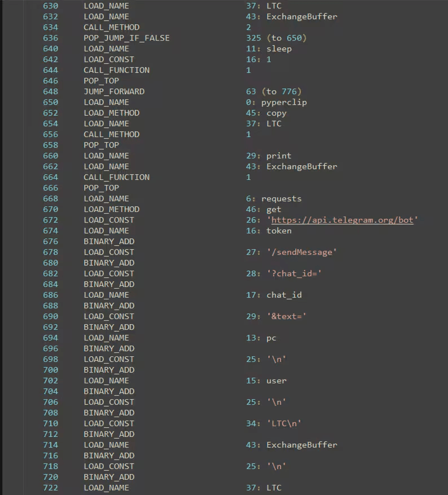The width and height of the screenshot is (448, 495).
Task: Click the CALL_METHOD opcode on line 656
Action: click(112, 135)
